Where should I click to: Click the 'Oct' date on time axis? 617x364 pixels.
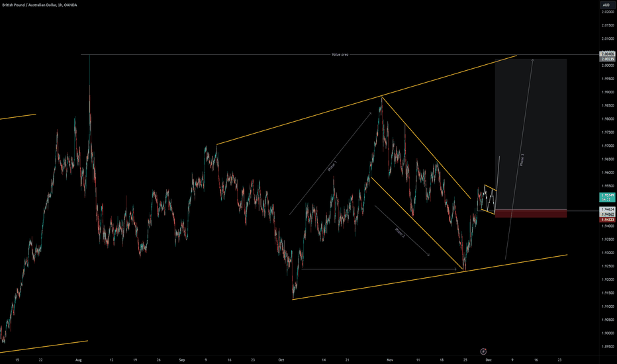(x=281, y=359)
